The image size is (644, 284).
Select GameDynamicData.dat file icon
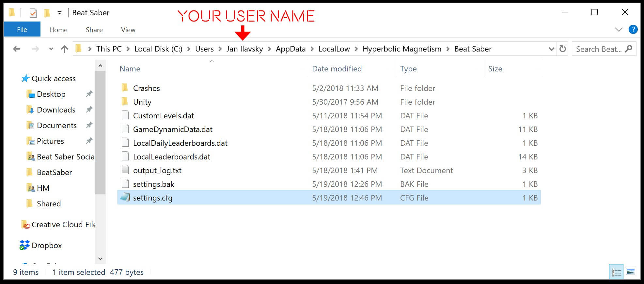click(125, 129)
